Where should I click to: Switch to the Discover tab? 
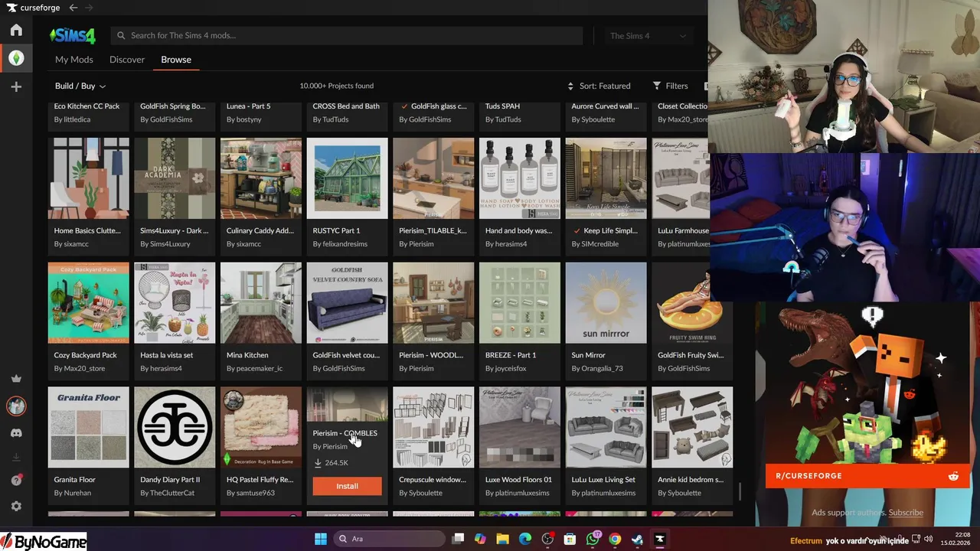127,60
